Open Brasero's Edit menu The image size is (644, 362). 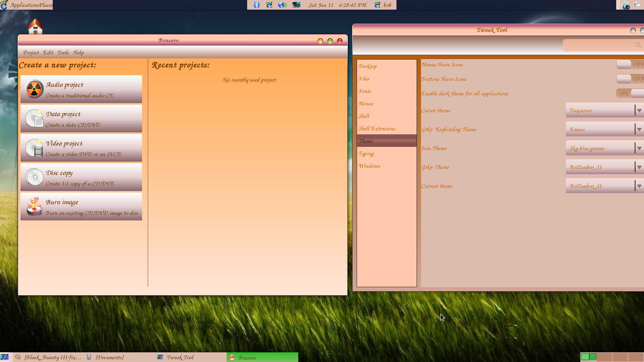point(48,52)
